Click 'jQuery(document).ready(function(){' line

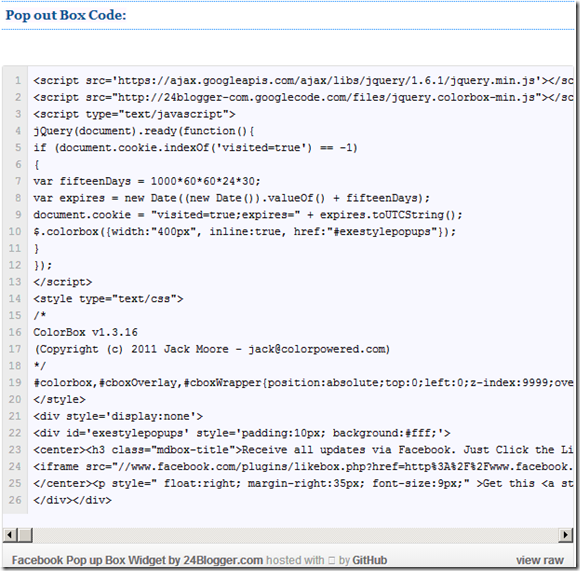coord(144,131)
